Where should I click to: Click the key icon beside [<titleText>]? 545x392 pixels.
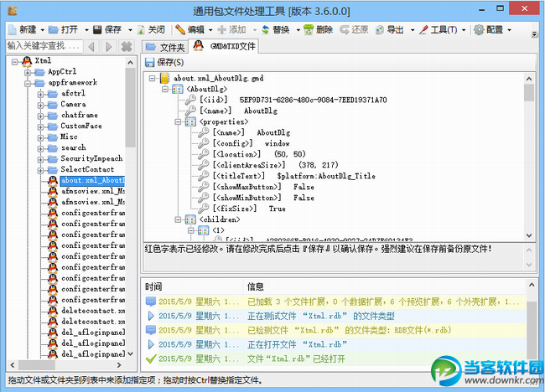point(204,176)
